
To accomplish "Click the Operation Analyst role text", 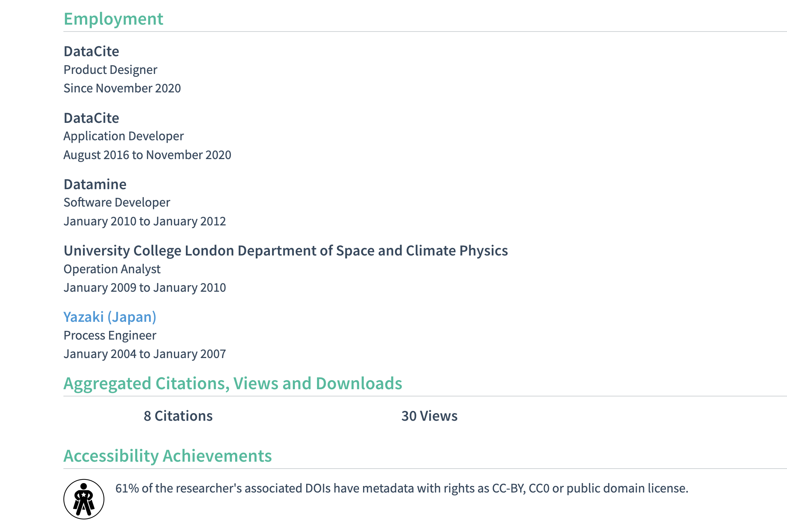I will (x=112, y=269).
